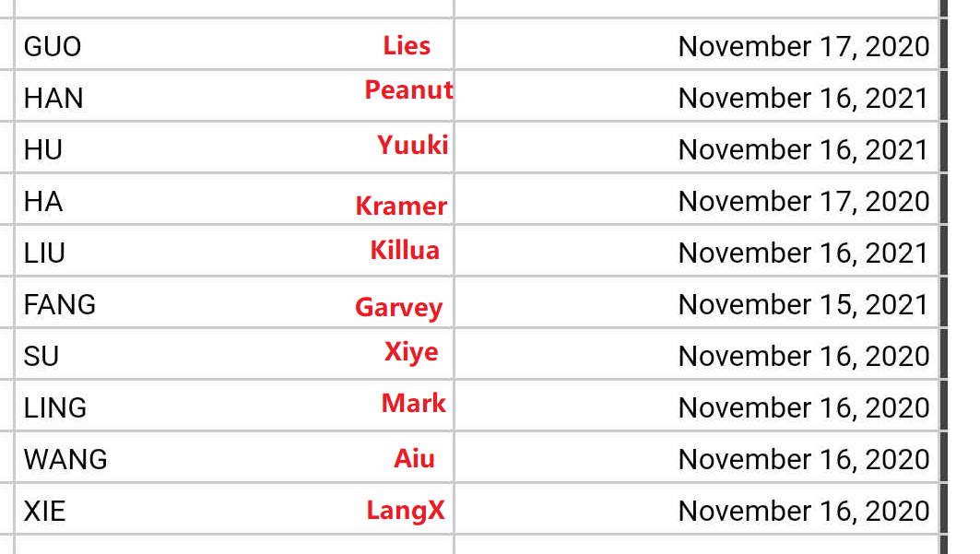Image resolution: width=980 pixels, height=554 pixels.
Task: Select the red 'Mark' nickname
Action: click(x=413, y=404)
